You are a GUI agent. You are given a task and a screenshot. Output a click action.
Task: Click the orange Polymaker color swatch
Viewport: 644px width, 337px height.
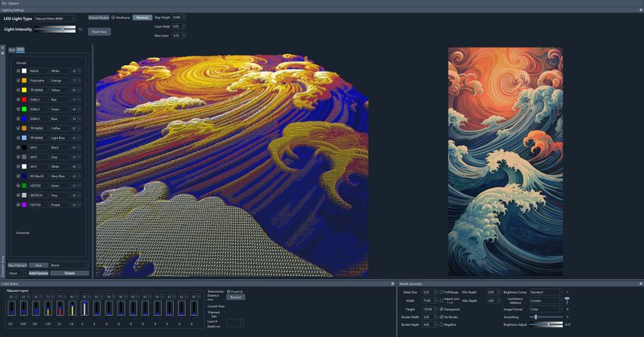click(x=24, y=80)
